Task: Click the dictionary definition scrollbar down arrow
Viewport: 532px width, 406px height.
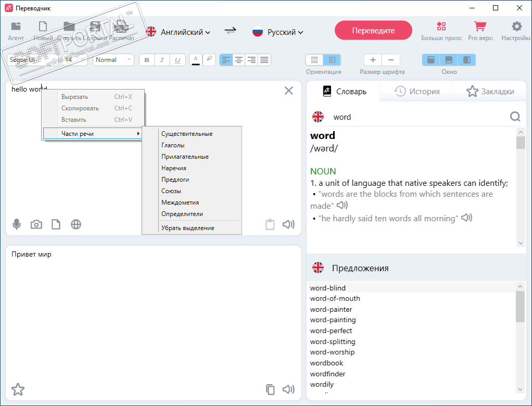Action: click(521, 243)
